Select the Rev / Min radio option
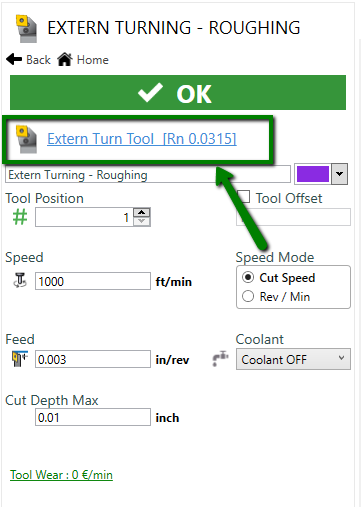Screen dimensions: 362x507 click(x=248, y=296)
